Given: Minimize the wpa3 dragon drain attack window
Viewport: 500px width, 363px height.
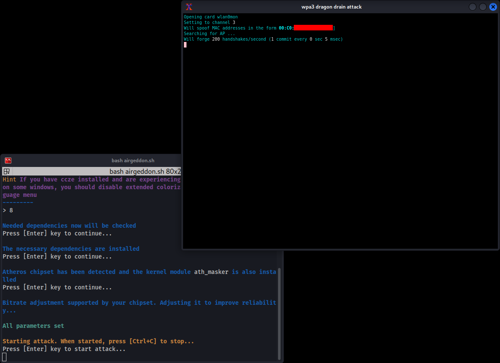Looking at the screenshot, I should (x=472, y=7).
